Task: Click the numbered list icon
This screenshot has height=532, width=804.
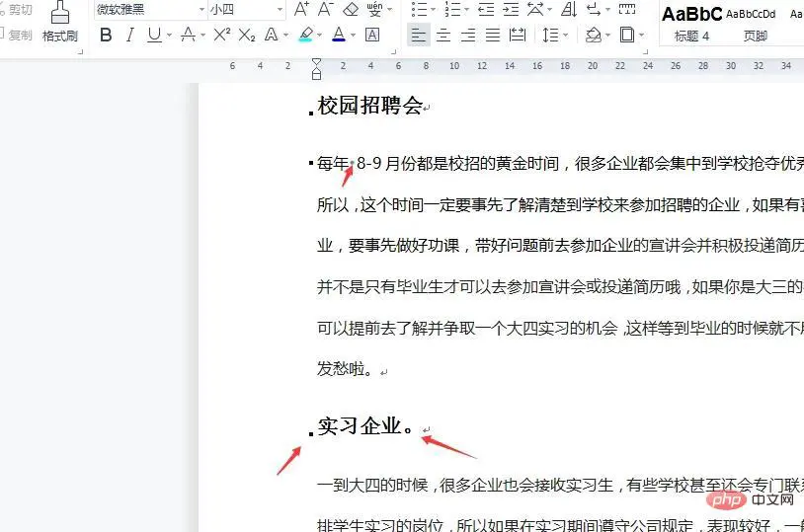Action: coord(452,9)
